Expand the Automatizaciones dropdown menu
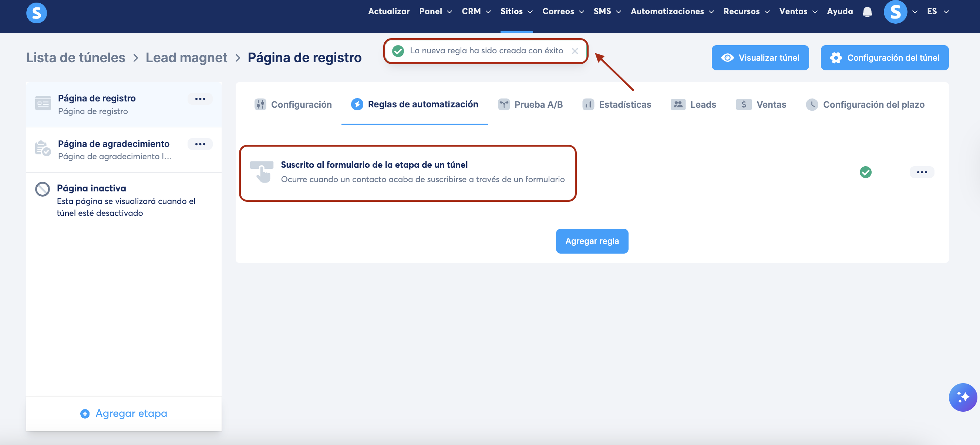Screen dimensions: 980x445 (x=671, y=11)
